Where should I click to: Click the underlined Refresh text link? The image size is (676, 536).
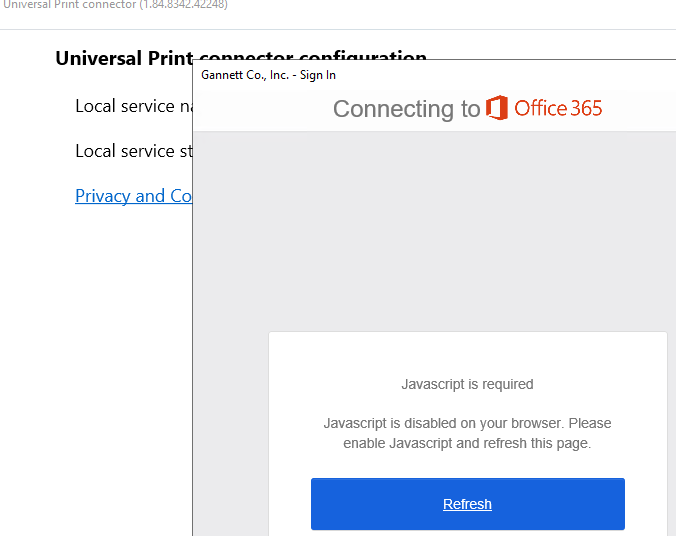click(467, 504)
